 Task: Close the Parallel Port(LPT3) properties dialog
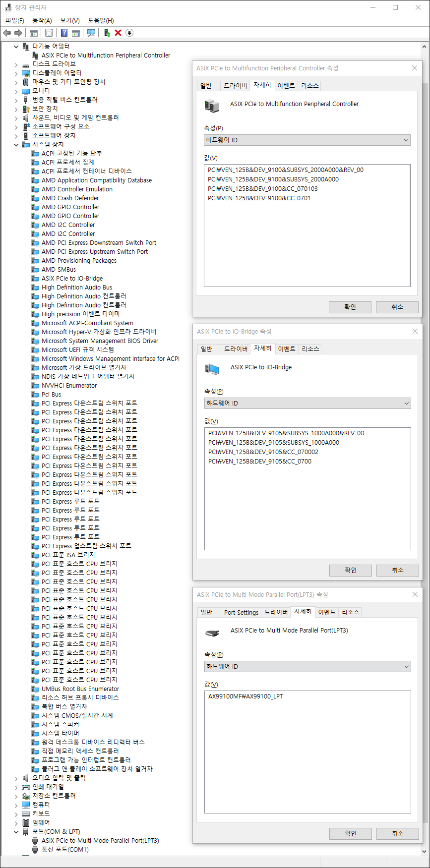(x=415, y=595)
